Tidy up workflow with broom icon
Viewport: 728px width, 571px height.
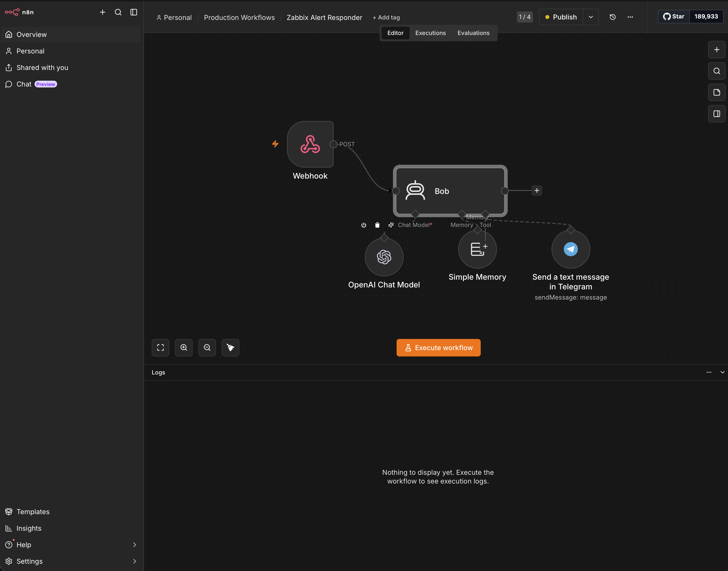click(x=231, y=348)
